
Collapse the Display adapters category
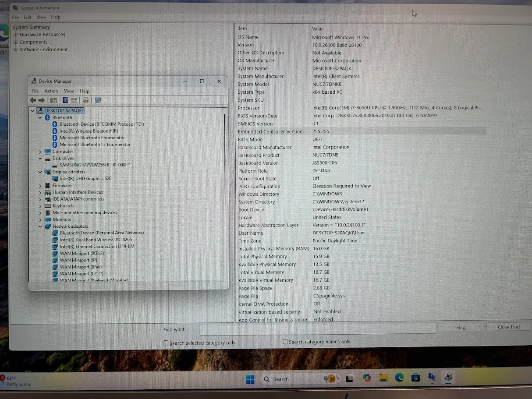coord(40,172)
